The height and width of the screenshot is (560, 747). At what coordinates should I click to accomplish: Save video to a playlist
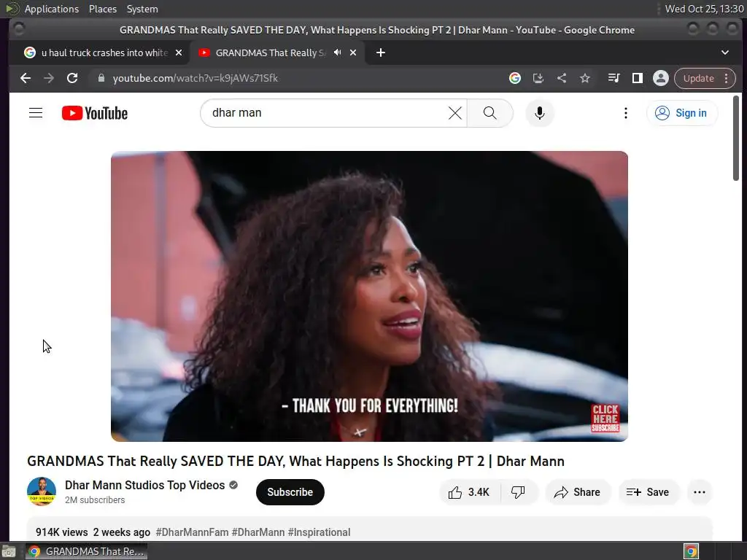click(648, 492)
